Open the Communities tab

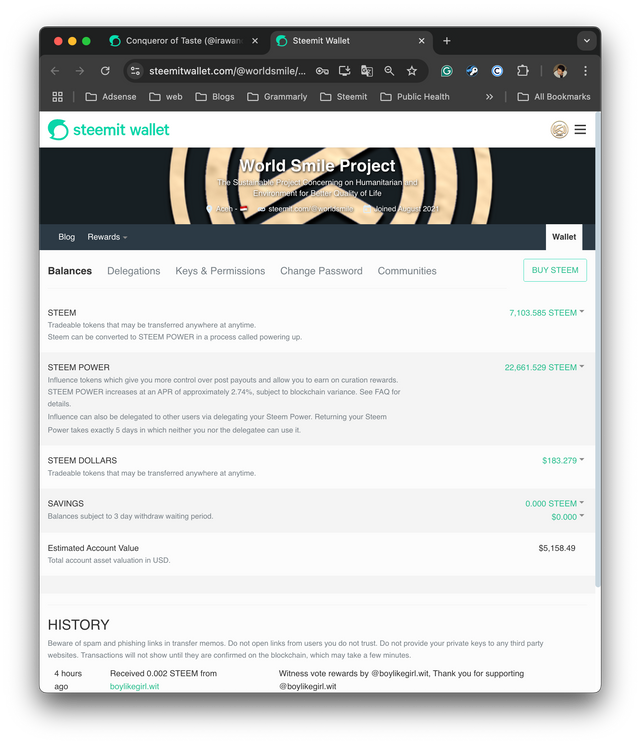pos(407,271)
